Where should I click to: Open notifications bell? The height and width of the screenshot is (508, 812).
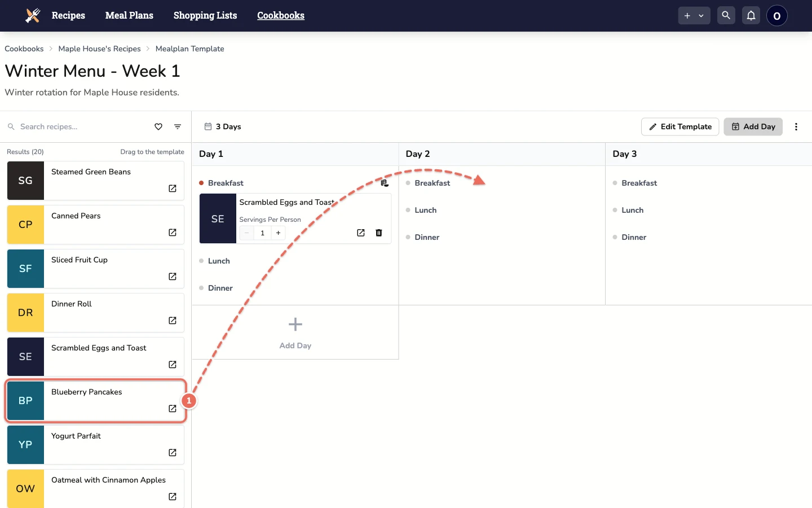coord(751,15)
